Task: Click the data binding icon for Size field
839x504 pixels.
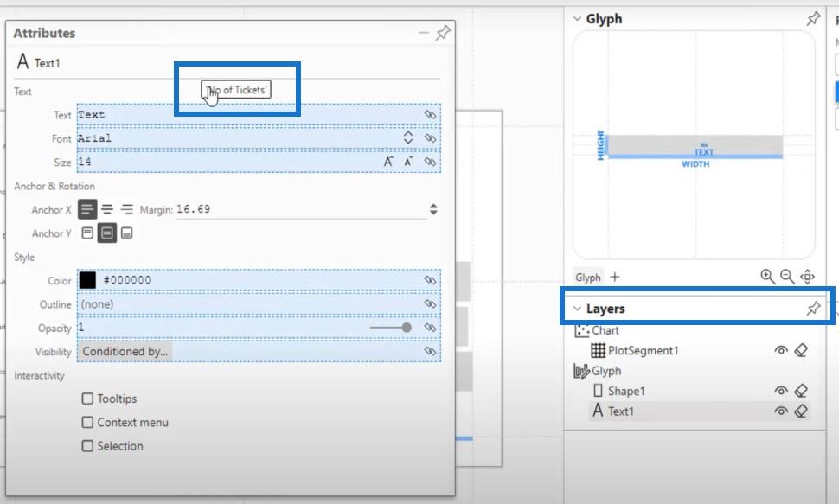Action: [x=430, y=162]
